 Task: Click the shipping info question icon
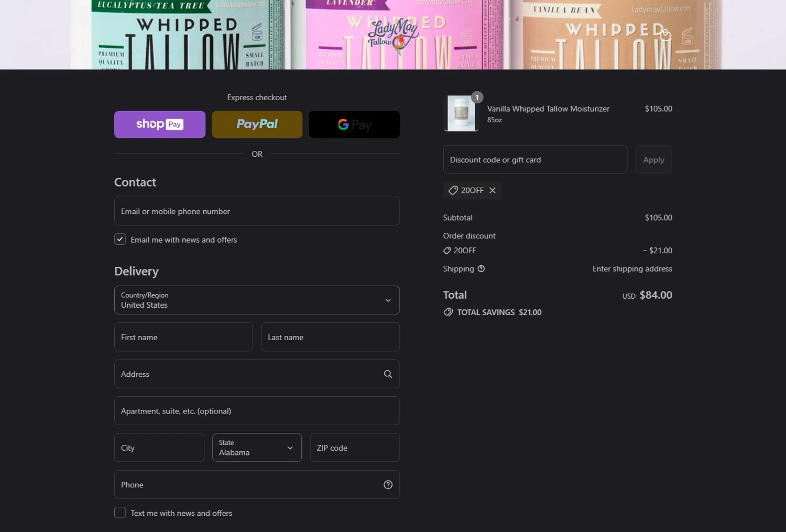(x=481, y=269)
